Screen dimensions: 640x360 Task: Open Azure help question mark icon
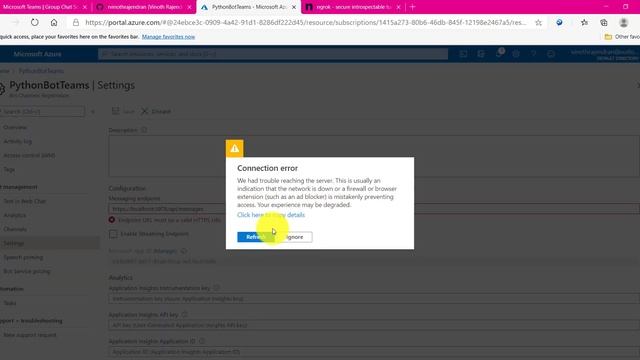[x=533, y=54]
